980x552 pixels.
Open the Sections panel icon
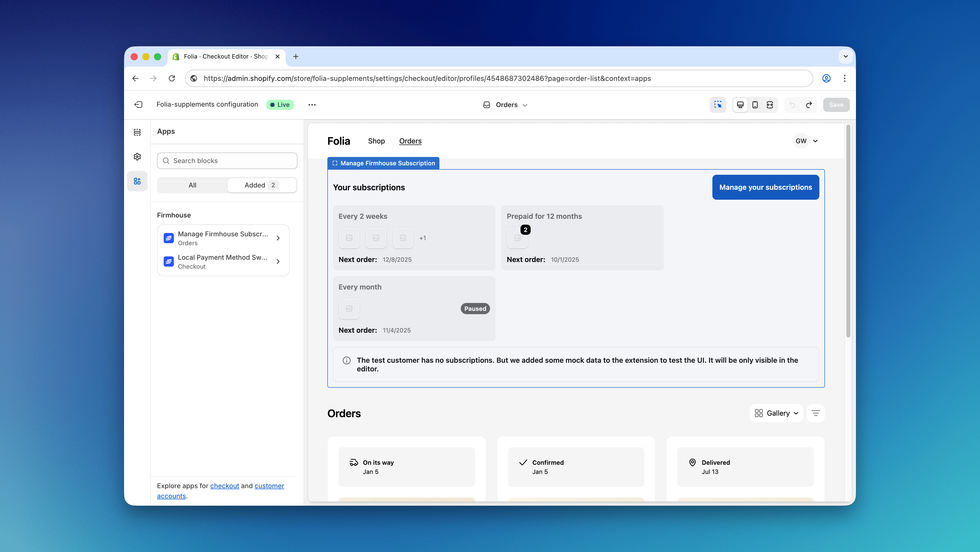tap(137, 132)
